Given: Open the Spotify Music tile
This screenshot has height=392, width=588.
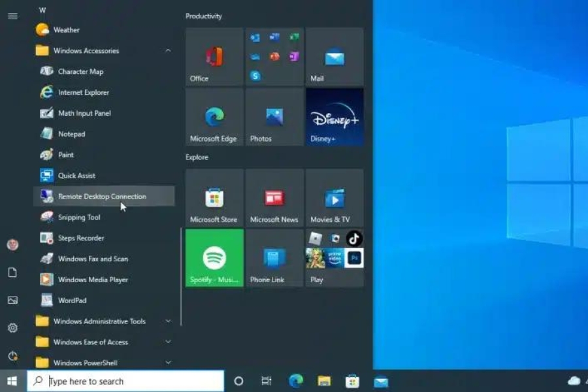Looking at the screenshot, I should click(x=214, y=258).
